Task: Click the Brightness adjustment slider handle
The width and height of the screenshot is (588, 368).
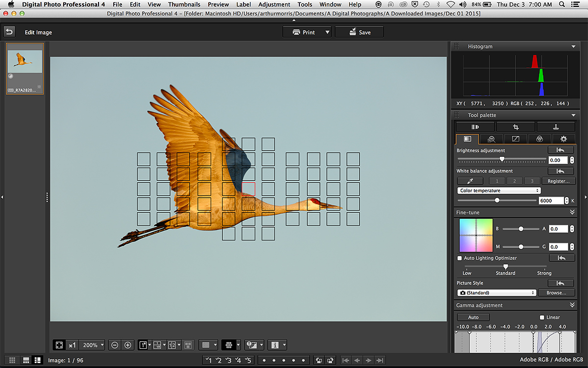Action: click(x=502, y=159)
